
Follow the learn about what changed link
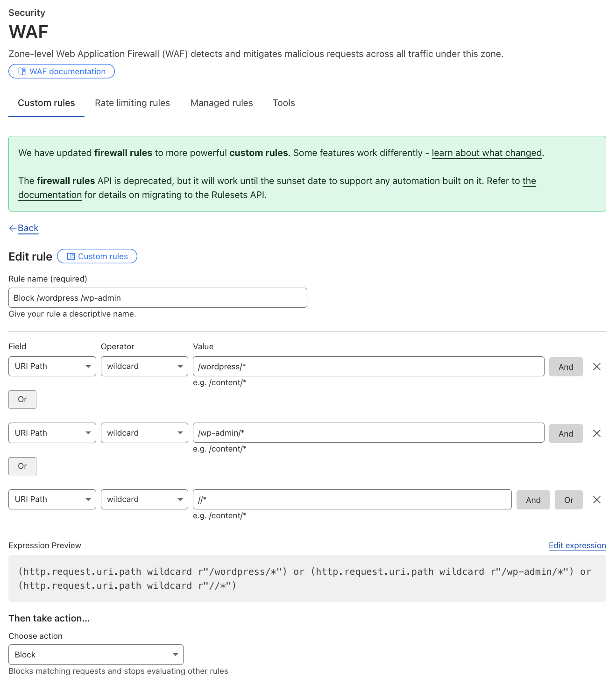coord(487,153)
